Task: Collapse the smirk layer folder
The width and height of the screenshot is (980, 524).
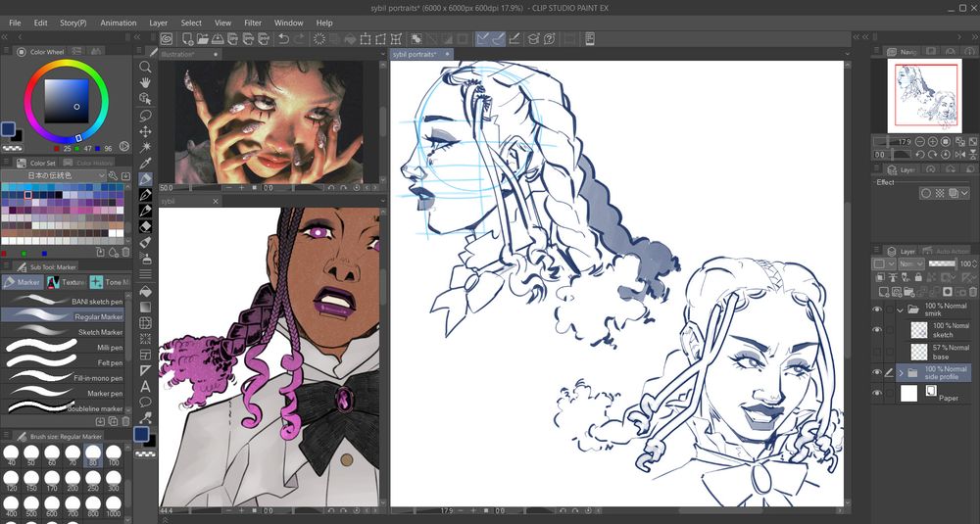Action: point(901,310)
